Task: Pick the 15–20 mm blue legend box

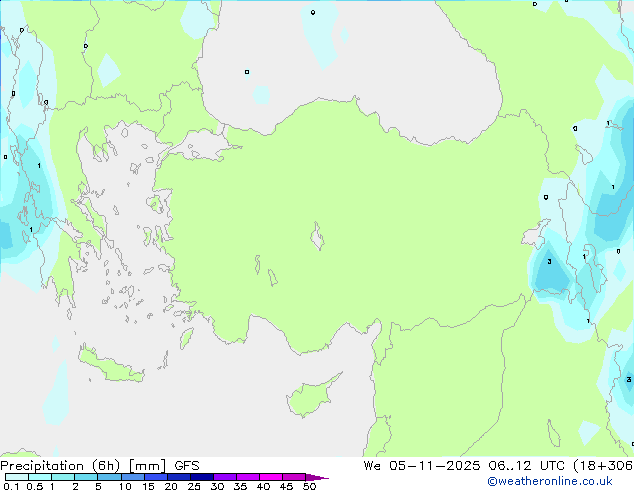Action: pos(155,477)
